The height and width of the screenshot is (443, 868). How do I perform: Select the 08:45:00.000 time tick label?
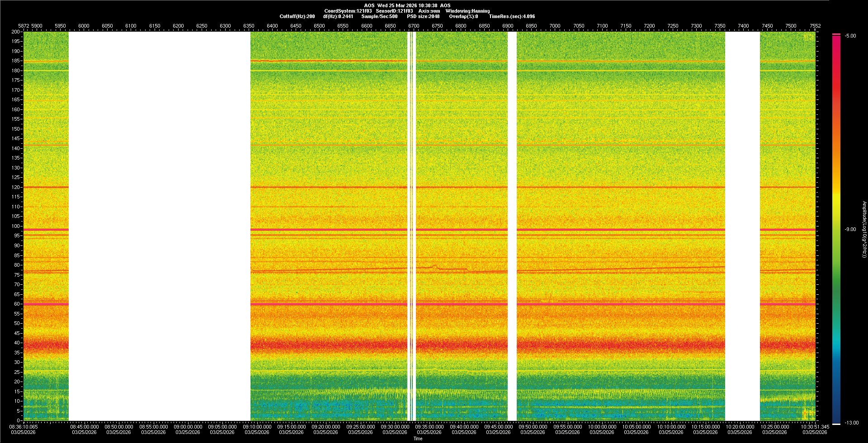(x=84, y=426)
